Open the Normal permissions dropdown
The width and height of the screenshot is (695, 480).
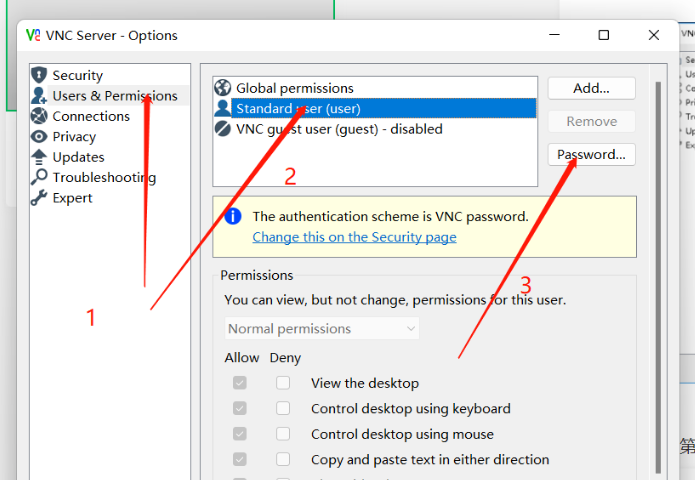[x=322, y=328]
